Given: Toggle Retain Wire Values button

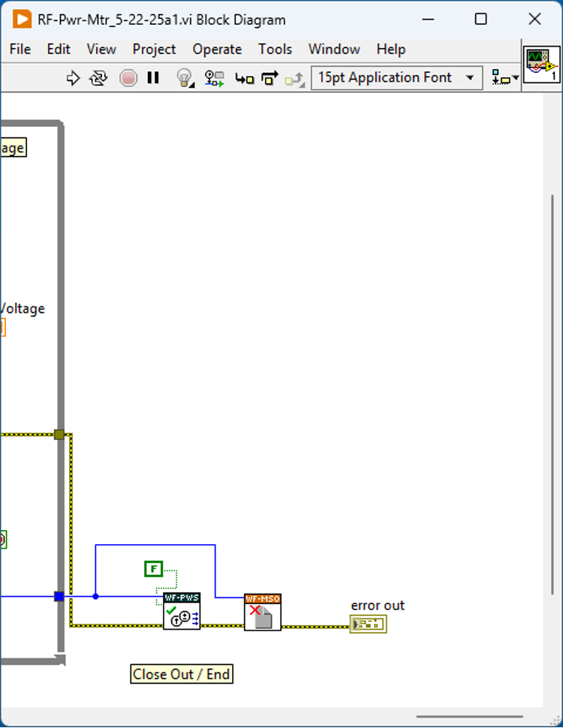Looking at the screenshot, I should (215, 78).
